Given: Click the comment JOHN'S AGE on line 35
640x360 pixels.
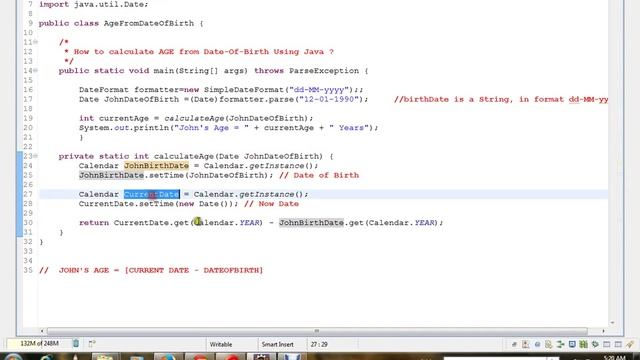Looking at the screenshot, I should tap(151, 270).
